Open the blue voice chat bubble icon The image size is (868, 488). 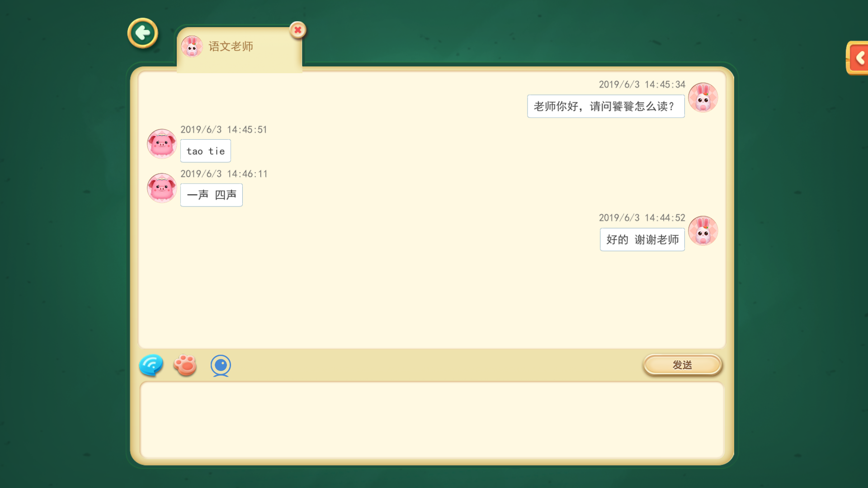151,365
